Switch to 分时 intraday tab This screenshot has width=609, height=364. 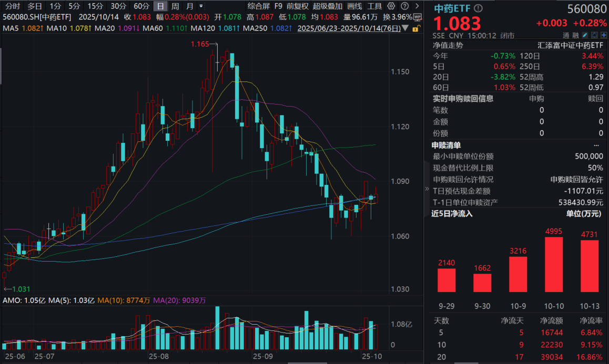point(13,6)
